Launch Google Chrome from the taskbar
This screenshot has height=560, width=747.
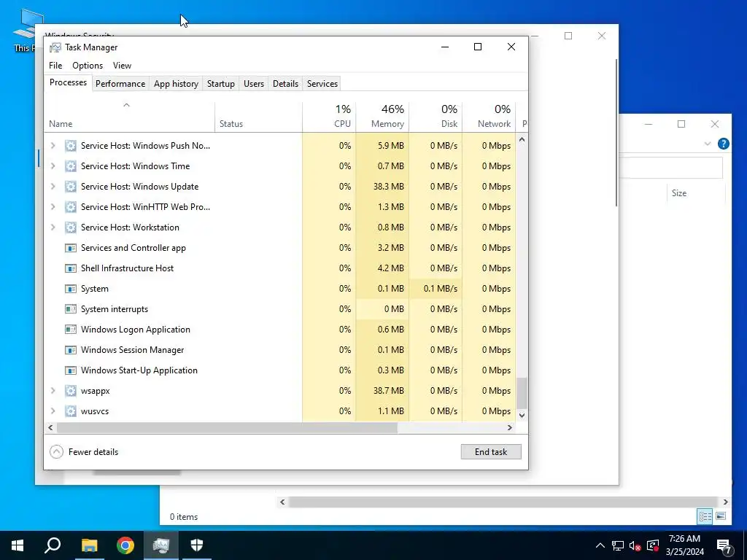click(125, 545)
